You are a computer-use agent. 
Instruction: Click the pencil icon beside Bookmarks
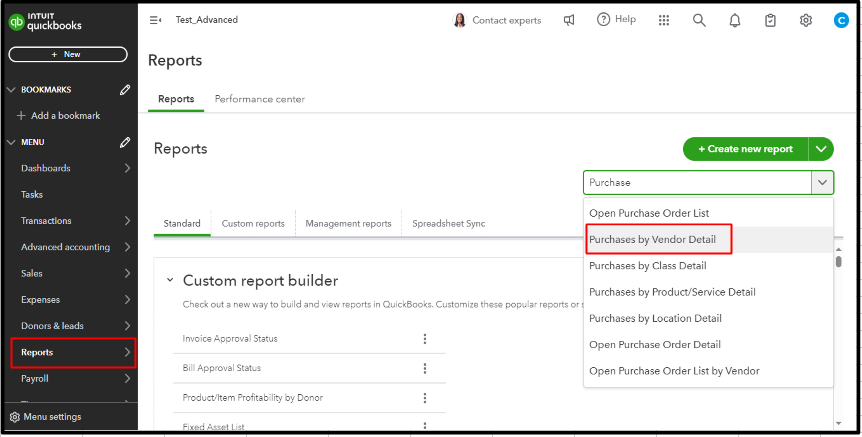click(x=125, y=90)
